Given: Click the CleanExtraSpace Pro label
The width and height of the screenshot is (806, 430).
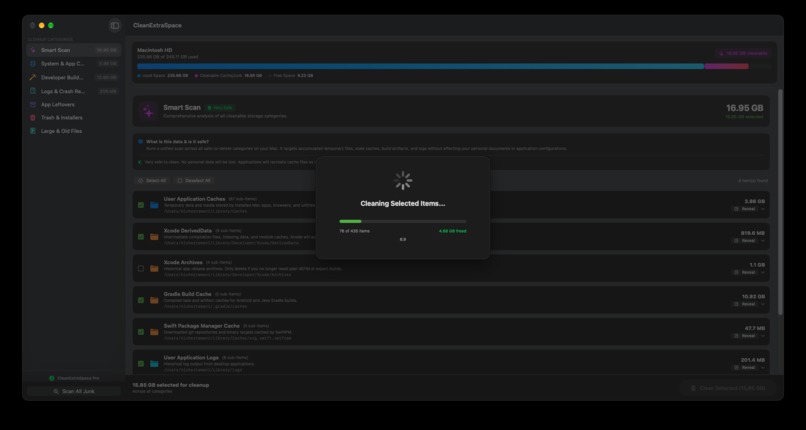Looking at the screenshot, I should (x=78, y=378).
